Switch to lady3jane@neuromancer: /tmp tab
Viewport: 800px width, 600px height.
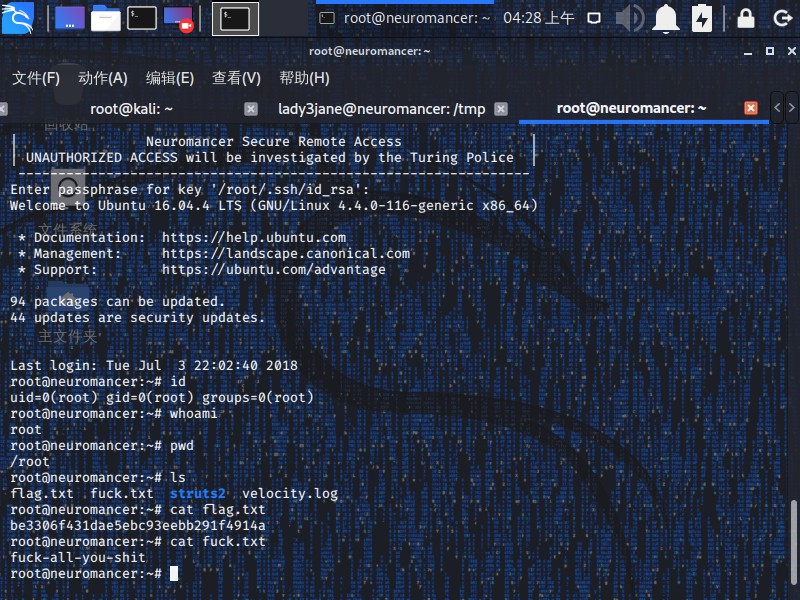[382, 109]
